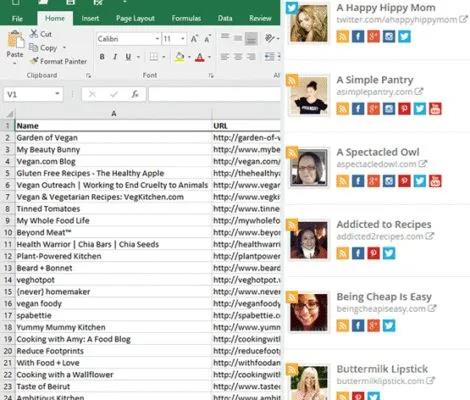Open A Simple Pantry's YouTube icon
Viewport: 470px width, 400px height.
coord(435,109)
